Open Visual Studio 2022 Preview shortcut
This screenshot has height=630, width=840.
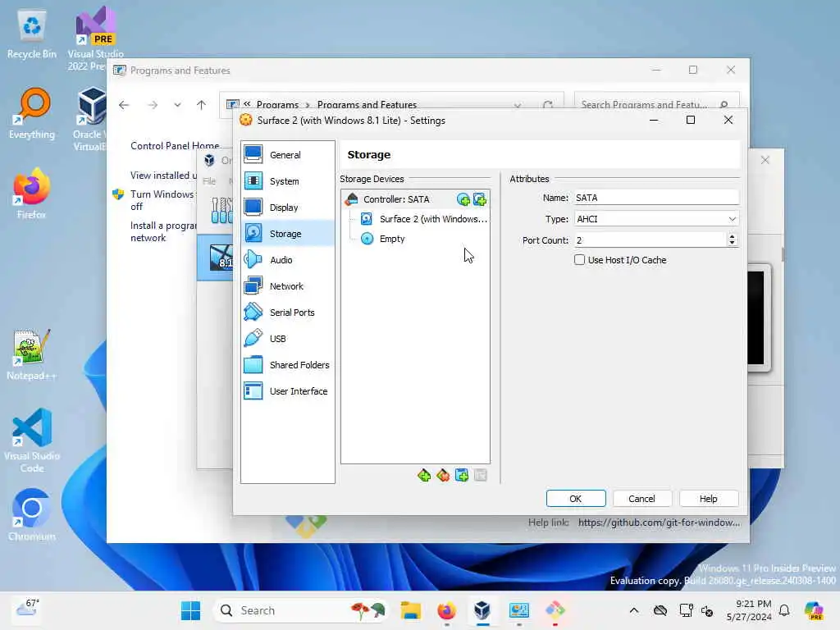click(x=95, y=39)
